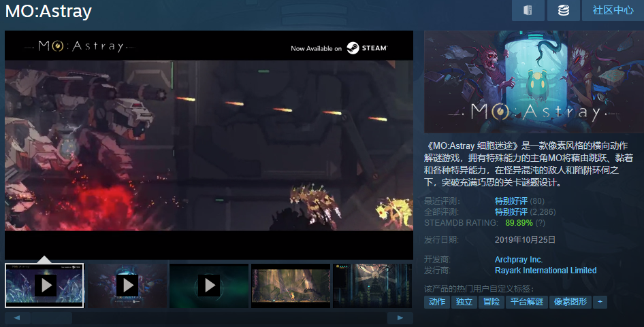Image resolution: width=644 pixels, height=327 pixels.
Task: Open publisher Rayark International Limited link
Action: click(x=546, y=271)
